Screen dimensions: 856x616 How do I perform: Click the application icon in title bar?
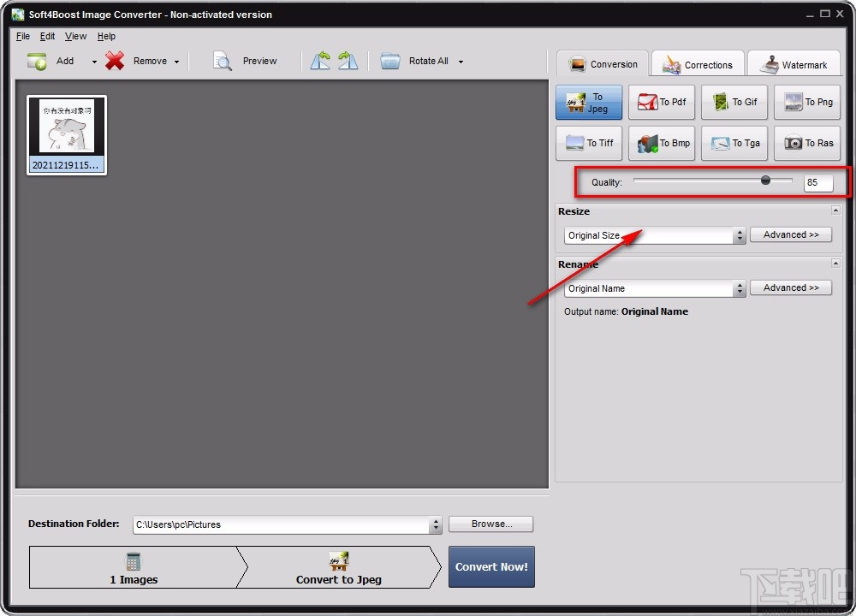[x=18, y=15]
